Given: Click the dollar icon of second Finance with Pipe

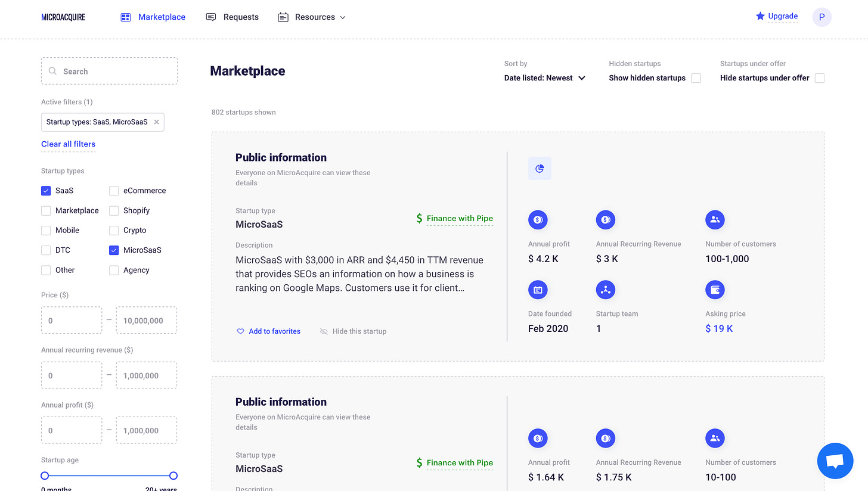Looking at the screenshot, I should click(420, 463).
